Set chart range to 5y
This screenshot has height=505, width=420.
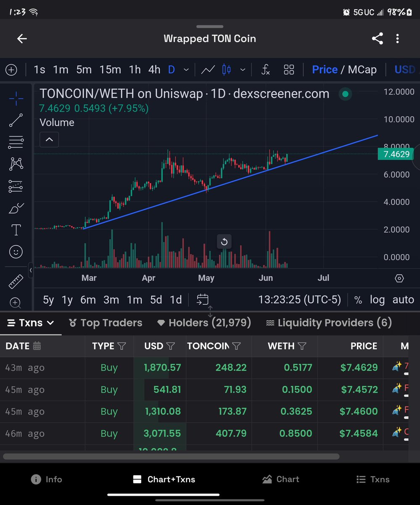point(48,300)
